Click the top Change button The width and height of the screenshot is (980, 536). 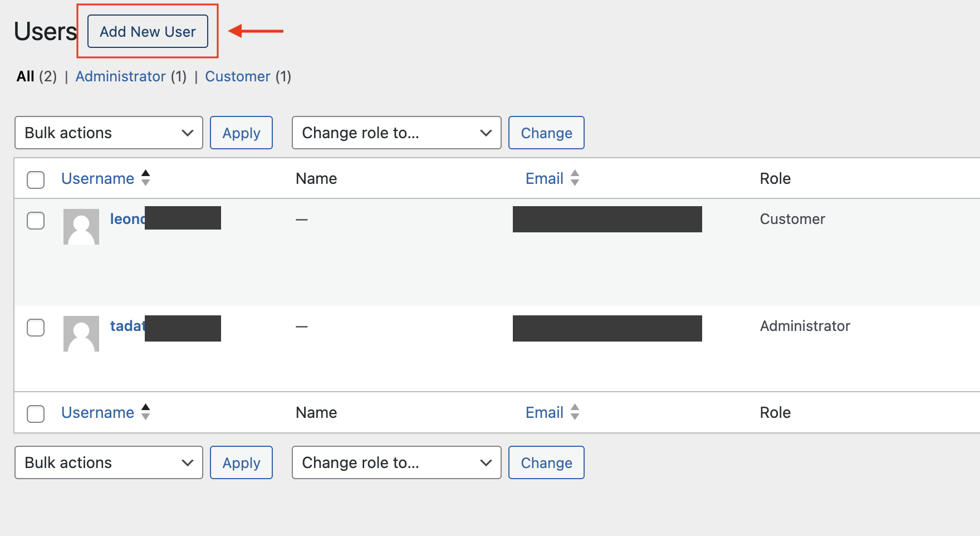546,133
